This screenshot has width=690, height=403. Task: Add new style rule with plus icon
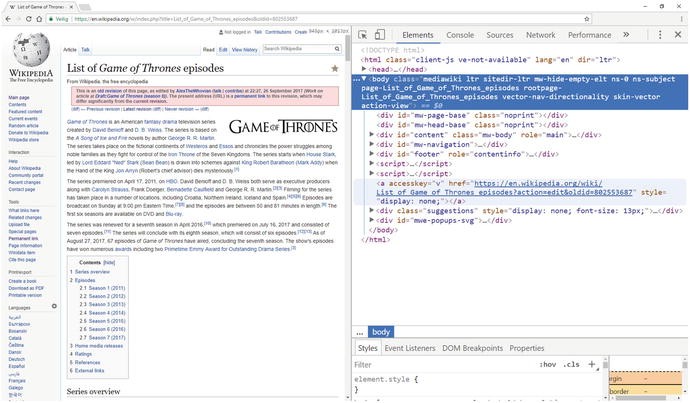(x=592, y=364)
